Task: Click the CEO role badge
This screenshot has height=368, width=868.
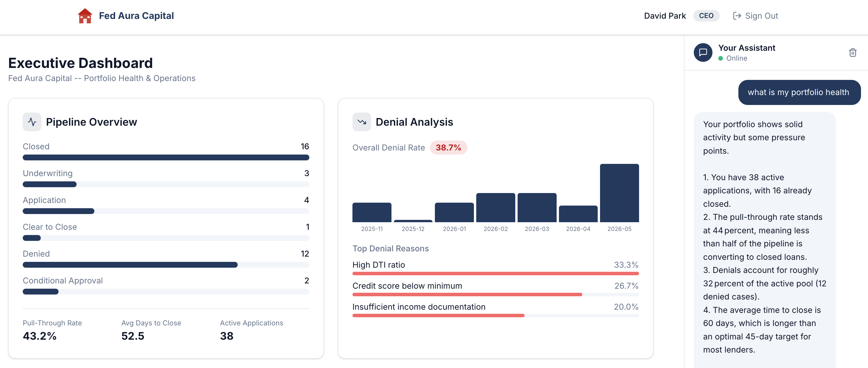Action: (x=706, y=16)
